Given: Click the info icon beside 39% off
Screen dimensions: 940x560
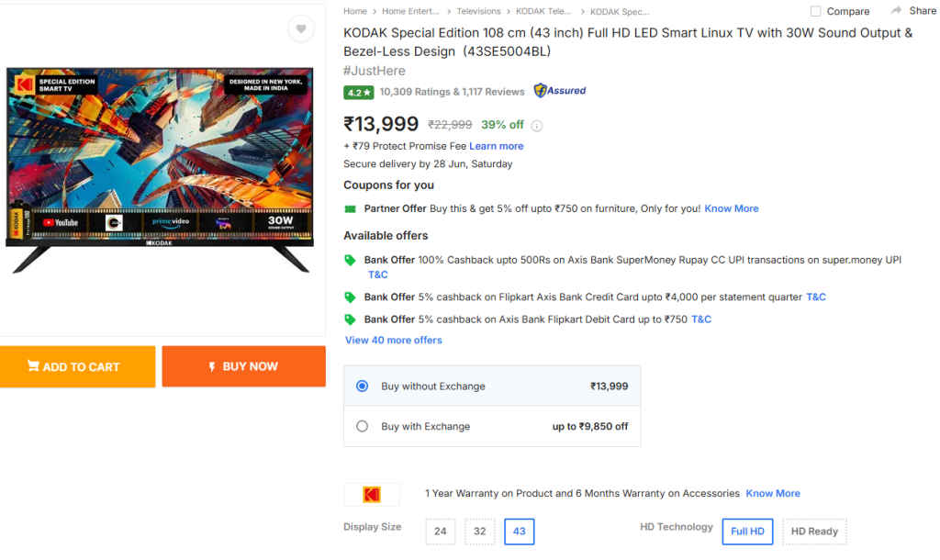Looking at the screenshot, I should pos(537,126).
